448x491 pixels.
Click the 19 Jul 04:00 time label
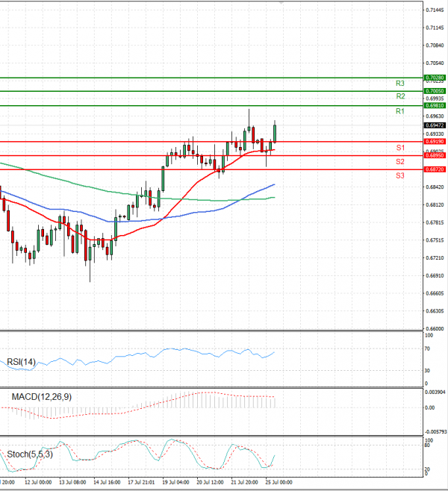click(175, 482)
